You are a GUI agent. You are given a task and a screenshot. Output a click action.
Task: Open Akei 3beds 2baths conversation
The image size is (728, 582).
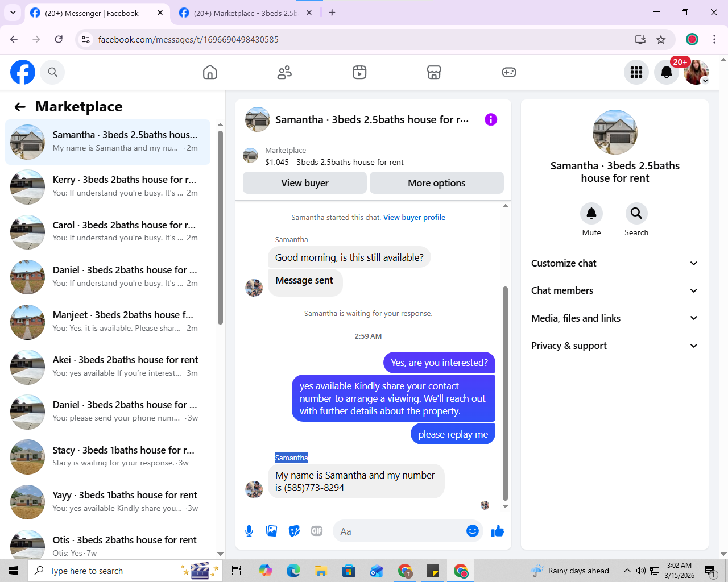107,367
